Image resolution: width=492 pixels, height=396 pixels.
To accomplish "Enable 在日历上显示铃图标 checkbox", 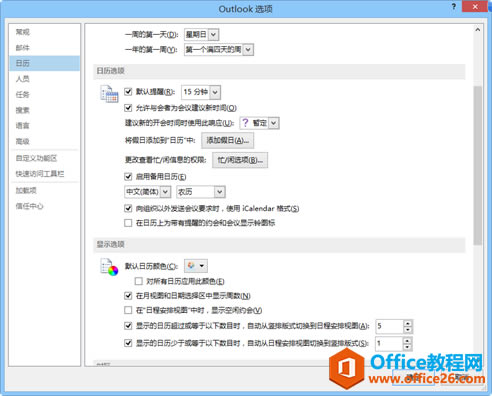I will click(x=128, y=223).
